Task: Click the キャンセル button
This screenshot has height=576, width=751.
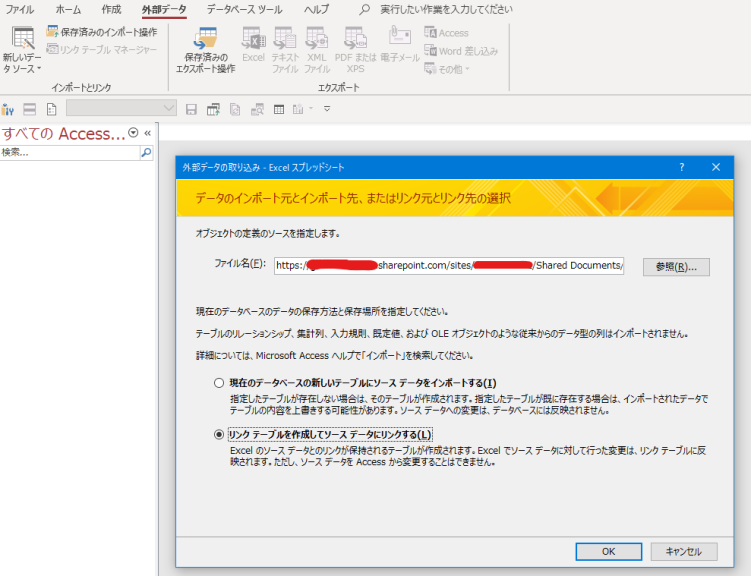Action: point(683,552)
